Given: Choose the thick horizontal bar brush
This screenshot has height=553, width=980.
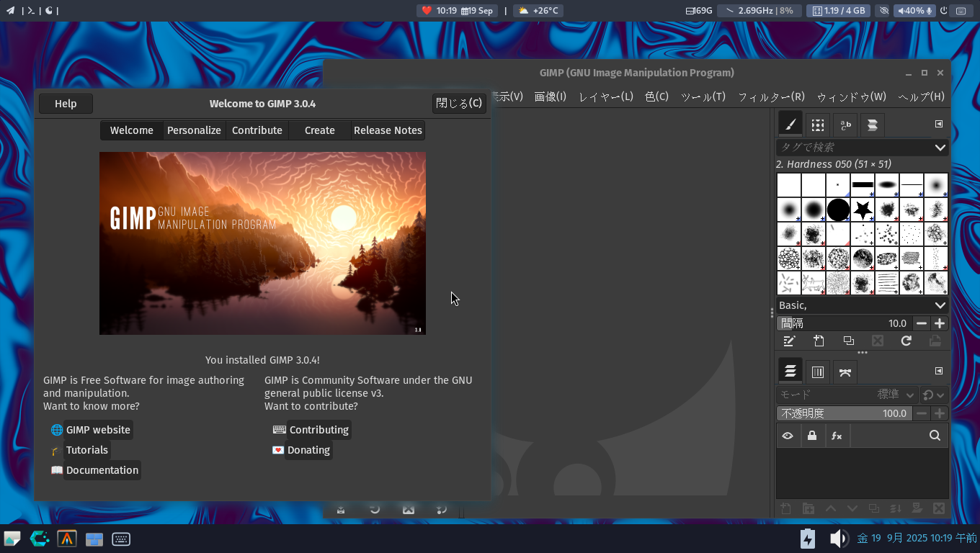Looking at the screenshot, I should (x=863, y=185).
